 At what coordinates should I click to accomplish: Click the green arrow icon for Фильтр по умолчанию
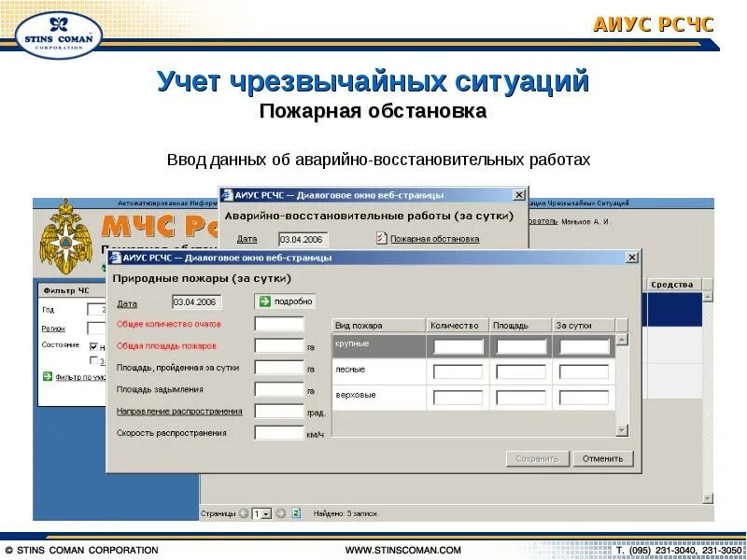pos(48,376)
